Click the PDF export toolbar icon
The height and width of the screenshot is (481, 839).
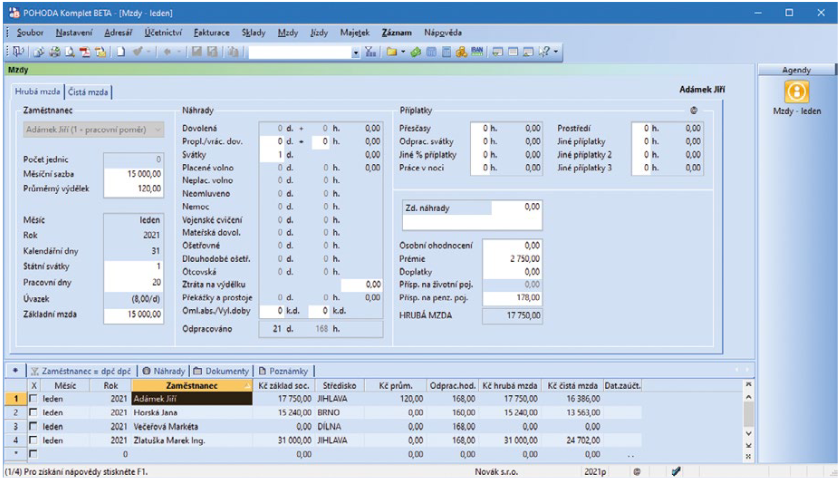coord(84,50)
